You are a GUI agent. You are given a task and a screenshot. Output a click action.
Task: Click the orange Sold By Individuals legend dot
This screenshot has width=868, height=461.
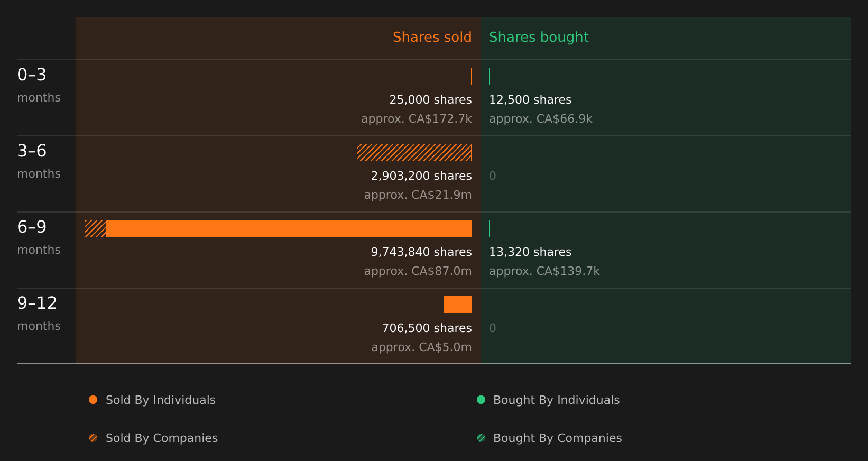click(x=93, y=400)
